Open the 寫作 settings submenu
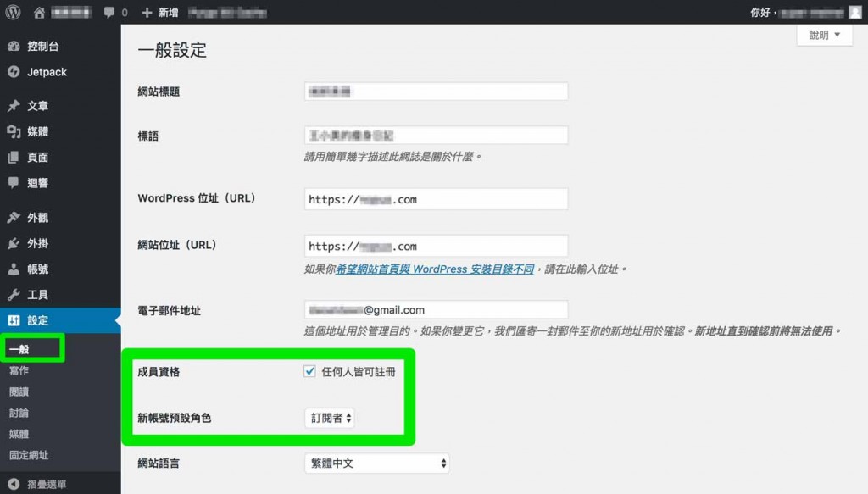 pyautogui.click(x=19, y=370)
